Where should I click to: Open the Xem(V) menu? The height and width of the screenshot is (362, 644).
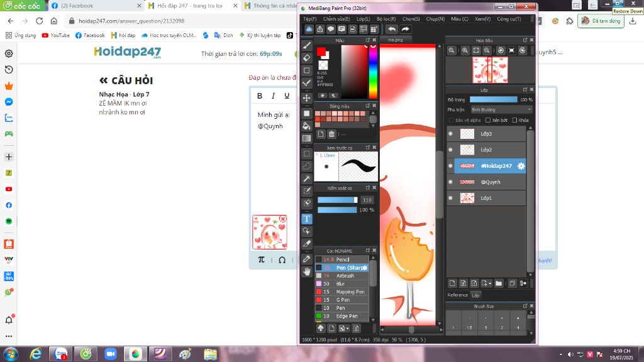[x=482, y=19]
